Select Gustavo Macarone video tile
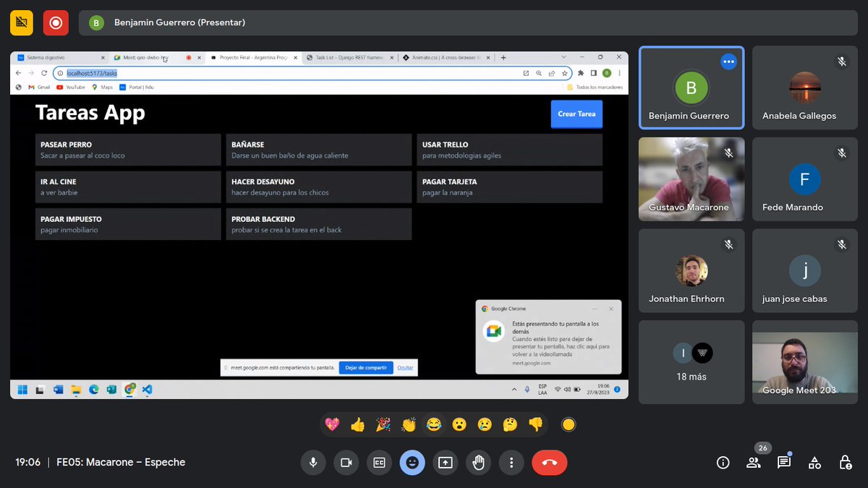The width and height of the screenshot is (868, 488). click(692, 179)
